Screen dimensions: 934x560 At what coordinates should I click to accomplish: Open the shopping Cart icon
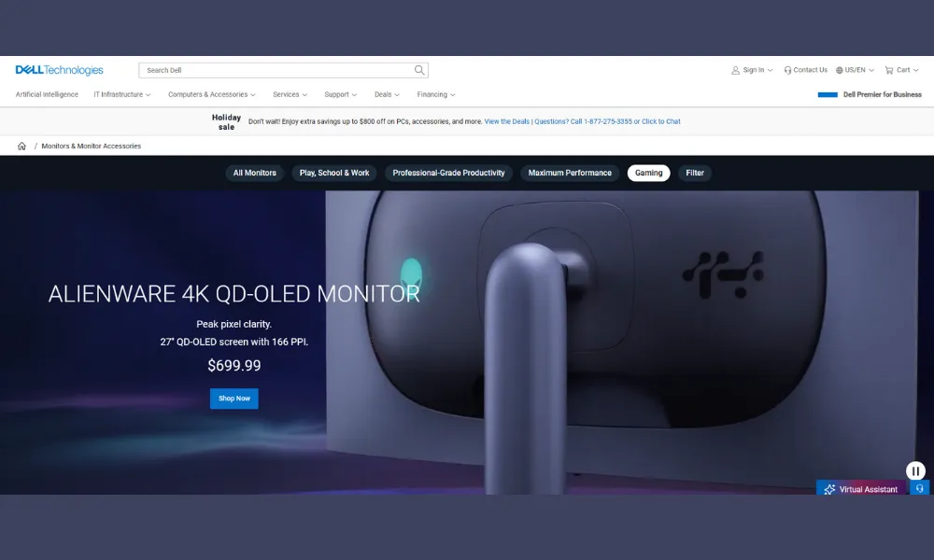pos(889,70)
